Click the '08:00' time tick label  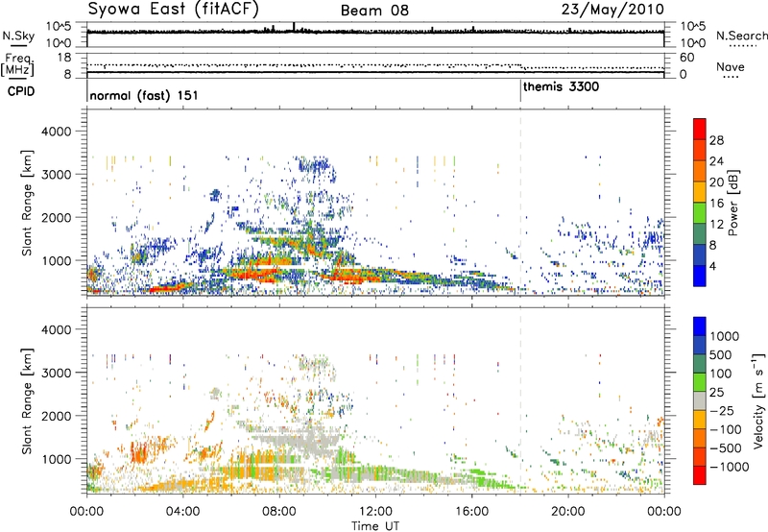279,512
